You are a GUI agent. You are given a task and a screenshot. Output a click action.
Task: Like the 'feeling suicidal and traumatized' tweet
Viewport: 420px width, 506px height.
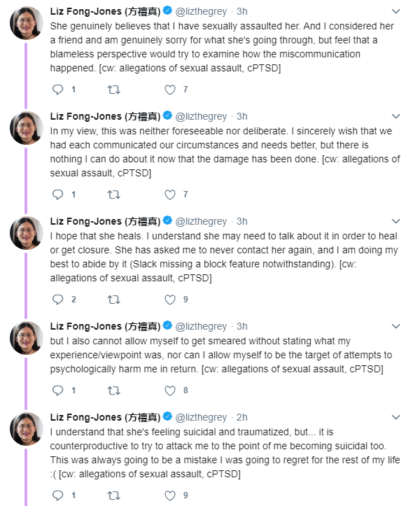coord(169,496)
